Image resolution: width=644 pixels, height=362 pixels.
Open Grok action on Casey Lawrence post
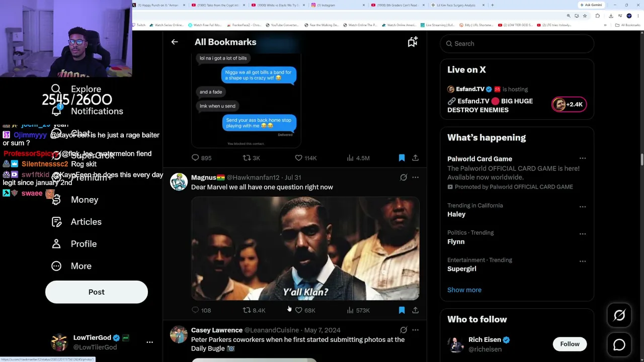[404, 330]
